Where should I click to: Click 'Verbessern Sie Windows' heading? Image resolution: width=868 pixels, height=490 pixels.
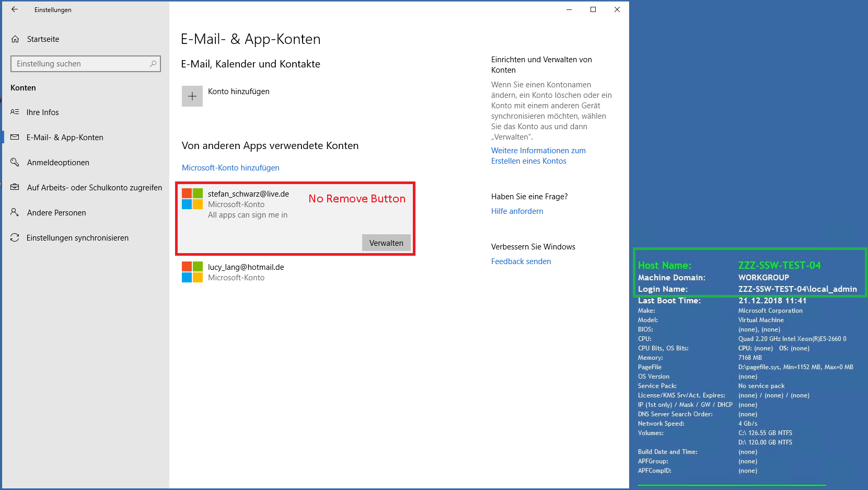(533, 247)
